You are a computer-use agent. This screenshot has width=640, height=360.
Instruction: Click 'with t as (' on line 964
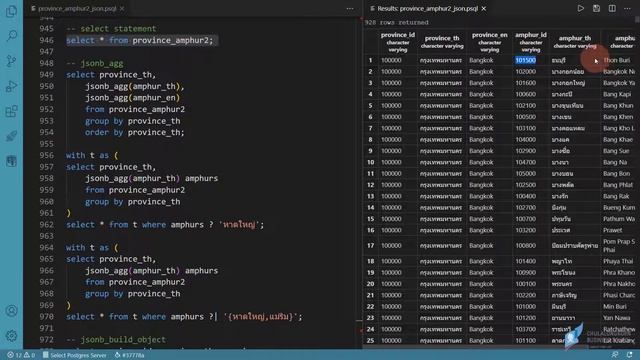(x=92, y=248)
